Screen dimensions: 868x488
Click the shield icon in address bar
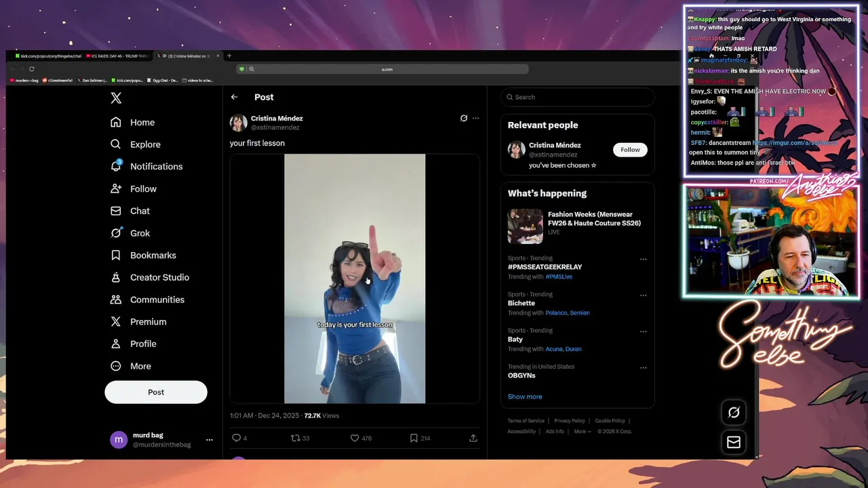(x=241, y=69)
